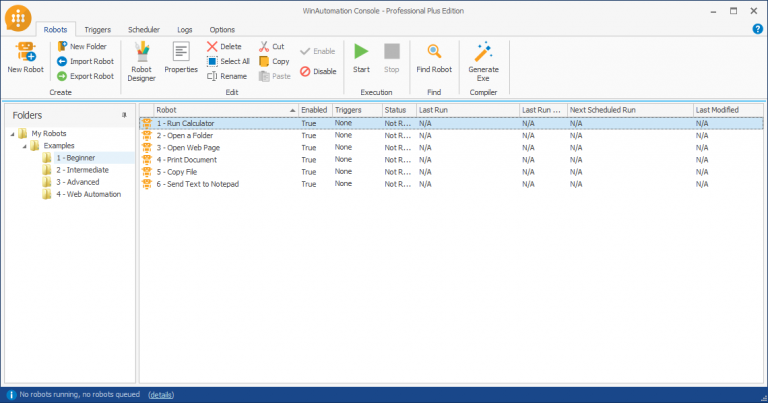Image resolution: width=768 pixels, height=403 pixels.
Task: Start the selected robot
Action: click(361, 58)
